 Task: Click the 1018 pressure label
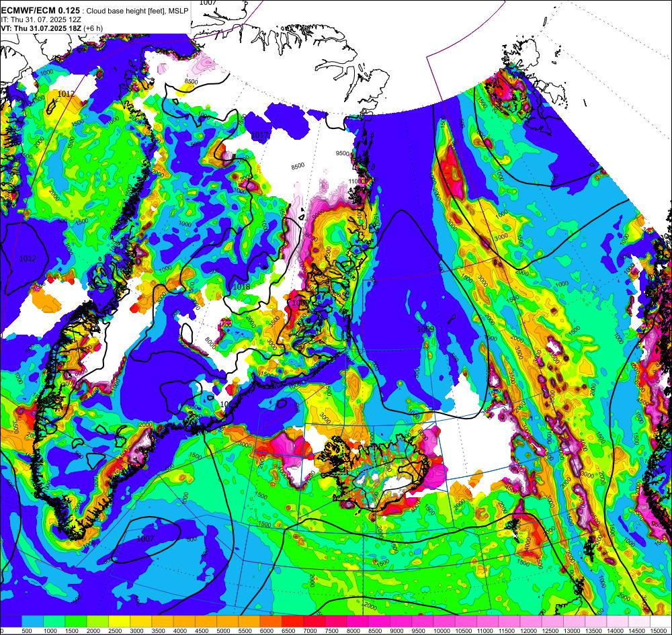[x=241, y=286]
